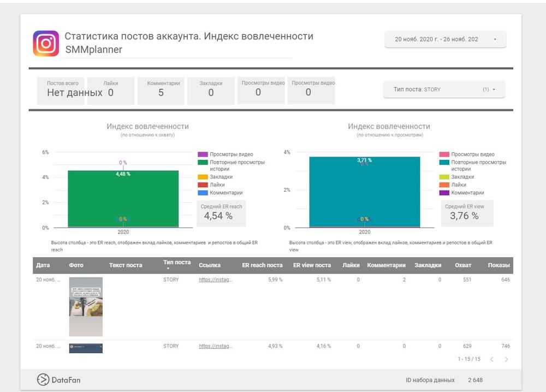Click the lime Закладки legend swatch

point(444,177)
